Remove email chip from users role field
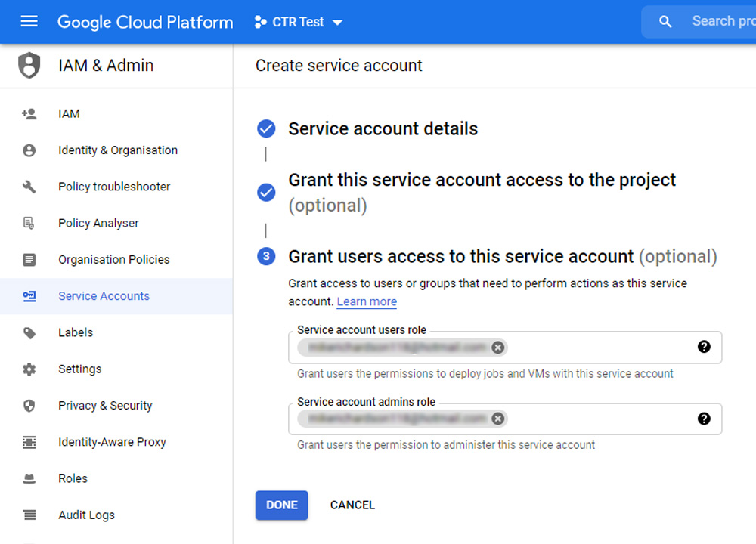This screenshot has height=544, width=756. coord(497,348)
